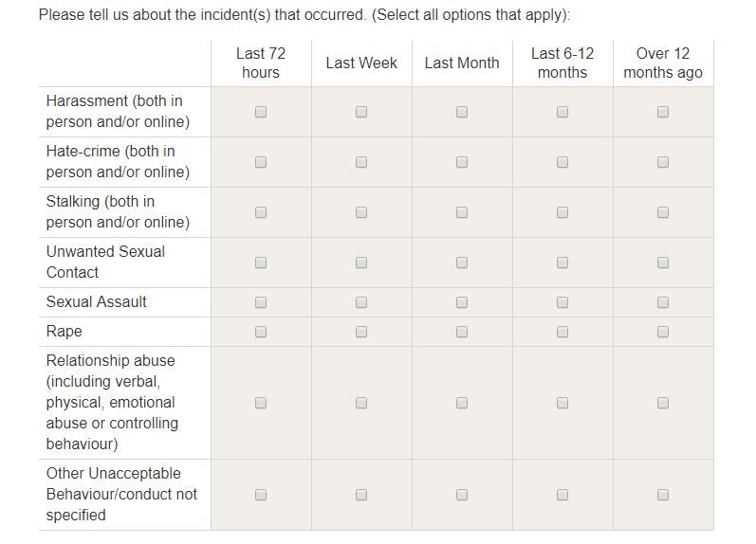
Task: Tick Relationship abuse for Last 72 hours
Action: [261, 403]
